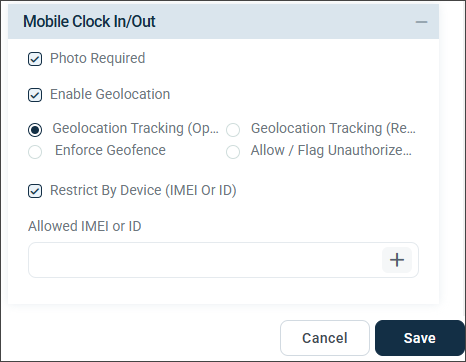Click the Enable Geolocation label text
Image resolution: width=466 pixels, height=362 pixels.
click(110, 94)
